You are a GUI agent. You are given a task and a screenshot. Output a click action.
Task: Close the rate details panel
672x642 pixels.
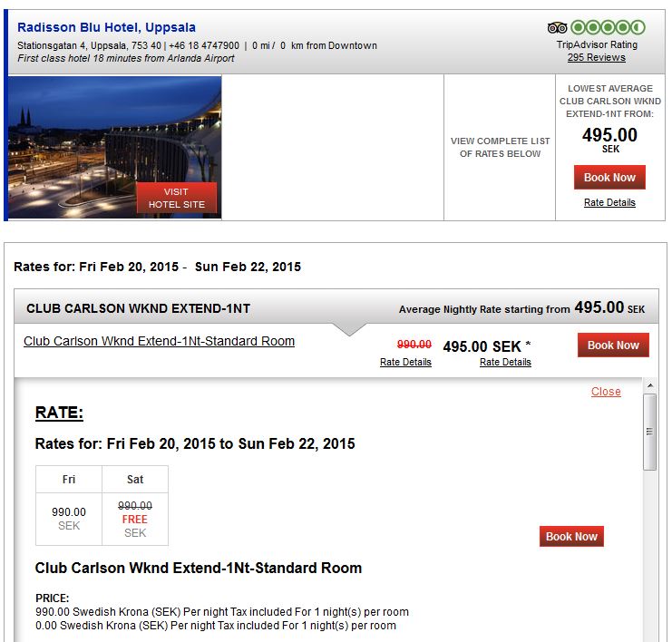click(x=606, y=392)
